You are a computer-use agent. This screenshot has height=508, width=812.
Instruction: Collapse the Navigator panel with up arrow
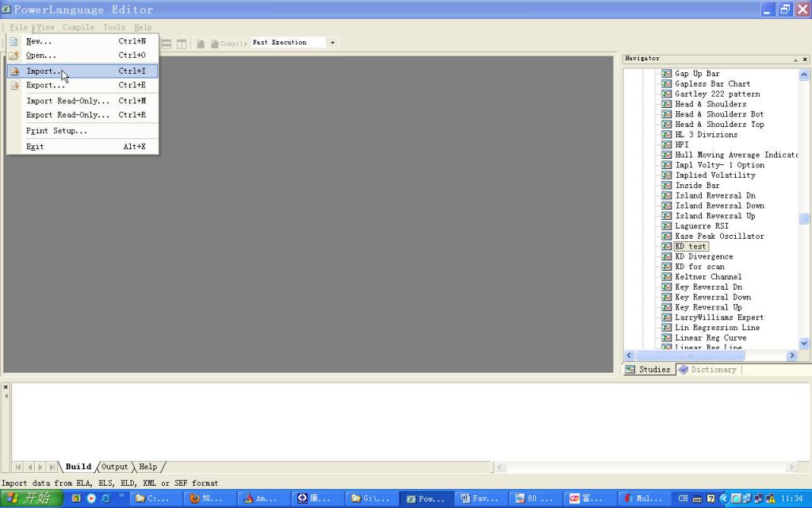click(x=795, y=60)
